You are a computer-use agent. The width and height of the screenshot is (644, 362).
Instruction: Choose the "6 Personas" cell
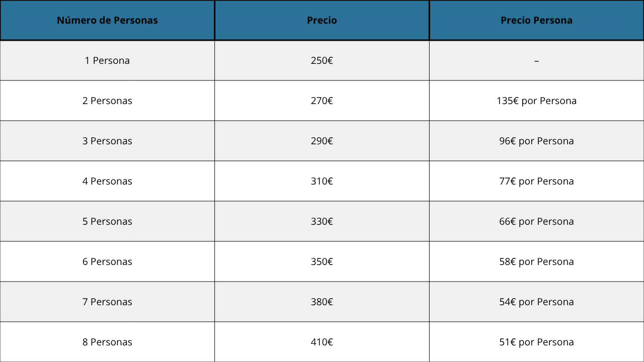coord(107,262)
